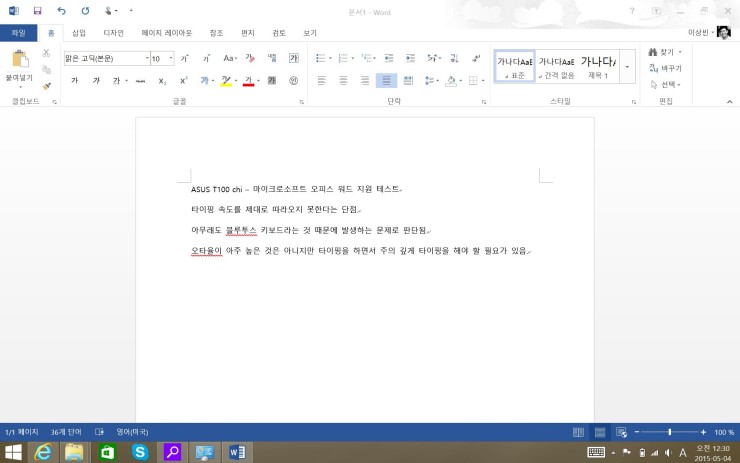
Task: Collapse the ribbon with the chevron
Action: (730, 101)
